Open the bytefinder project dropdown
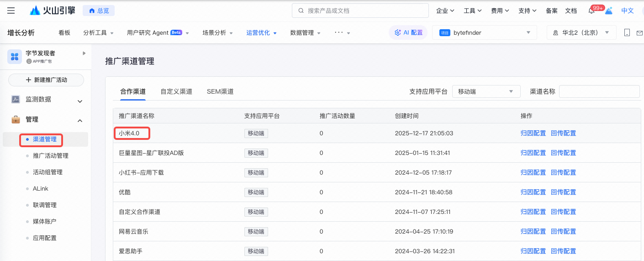The width and height of the screenshot is (644, 261). (484, 32)
